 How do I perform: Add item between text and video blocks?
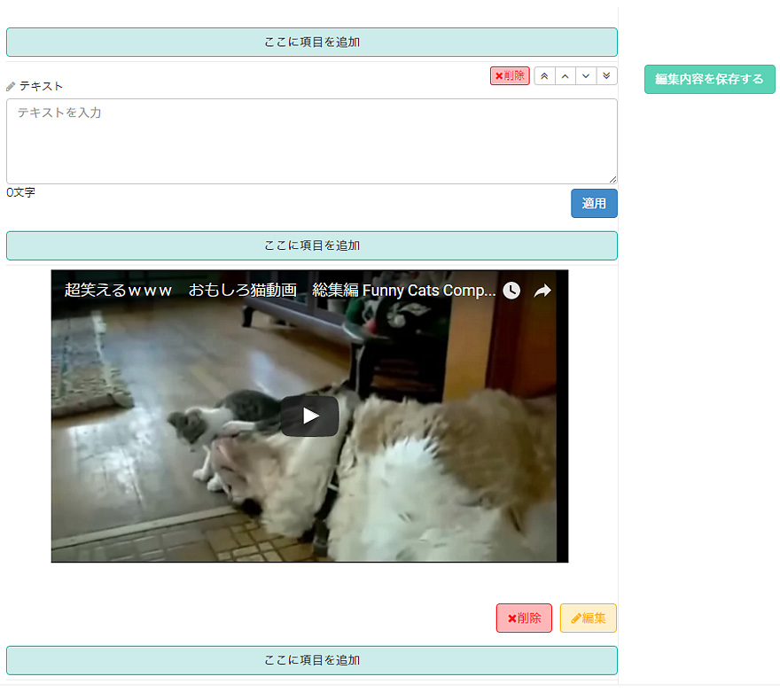[x=312, y=245]
